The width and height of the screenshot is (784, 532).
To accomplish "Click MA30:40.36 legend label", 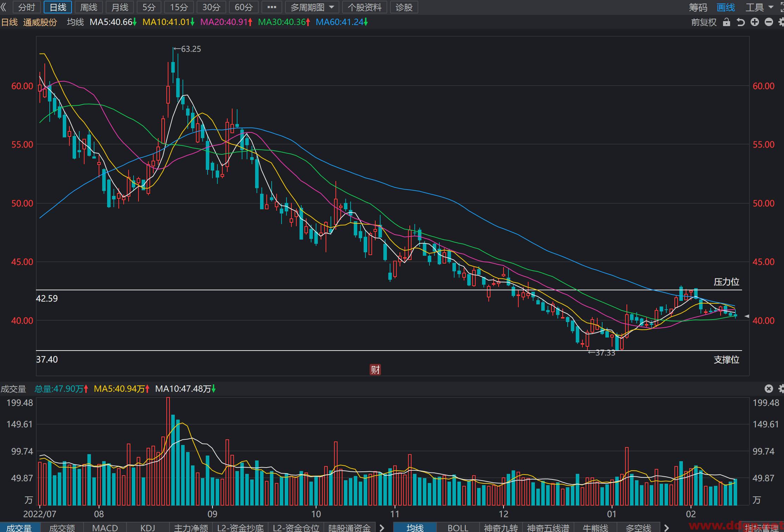I will (284, 22).
